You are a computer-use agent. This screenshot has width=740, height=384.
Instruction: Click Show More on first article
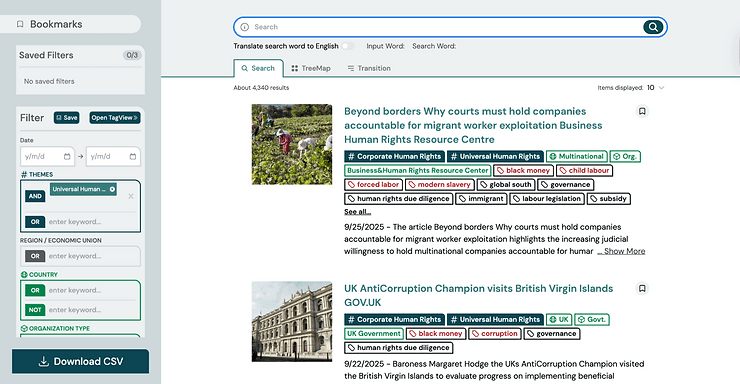point(621,251)
